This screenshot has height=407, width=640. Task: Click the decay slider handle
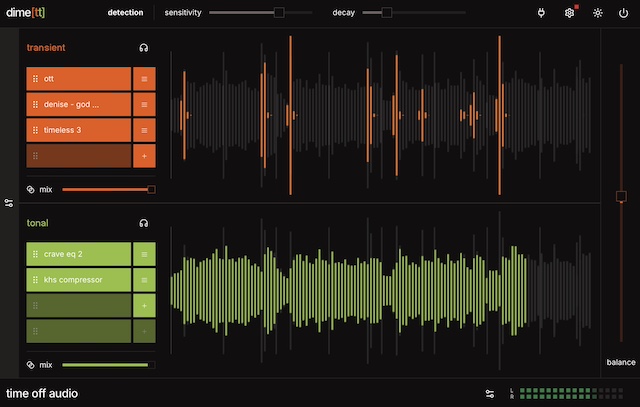pos(387,13)
